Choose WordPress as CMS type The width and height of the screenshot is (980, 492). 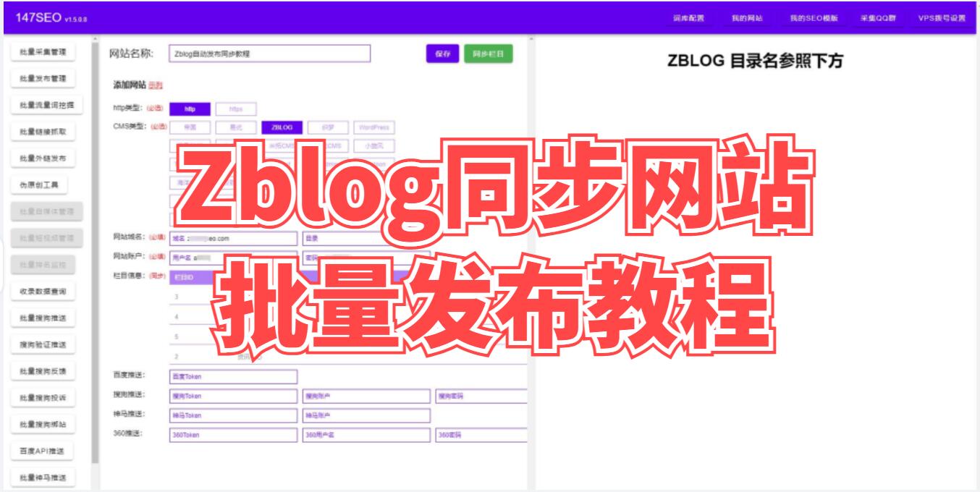coord(374,127)
